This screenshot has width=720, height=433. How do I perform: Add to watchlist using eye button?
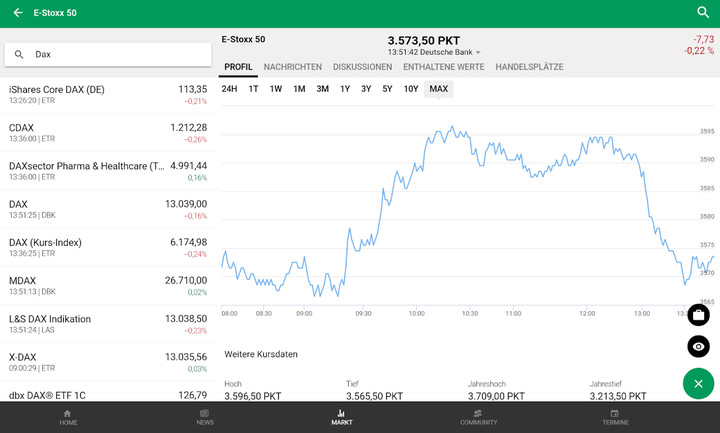698,346
